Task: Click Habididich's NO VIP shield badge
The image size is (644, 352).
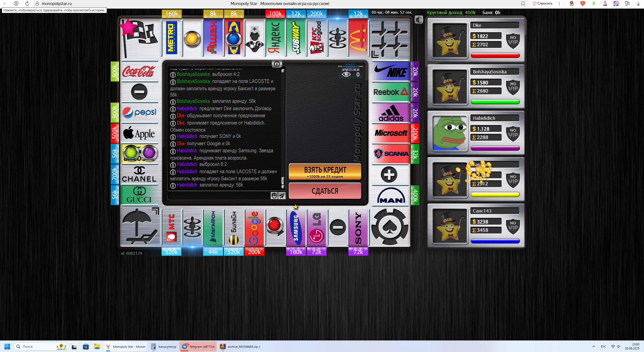Action: (x=513, y=133)
